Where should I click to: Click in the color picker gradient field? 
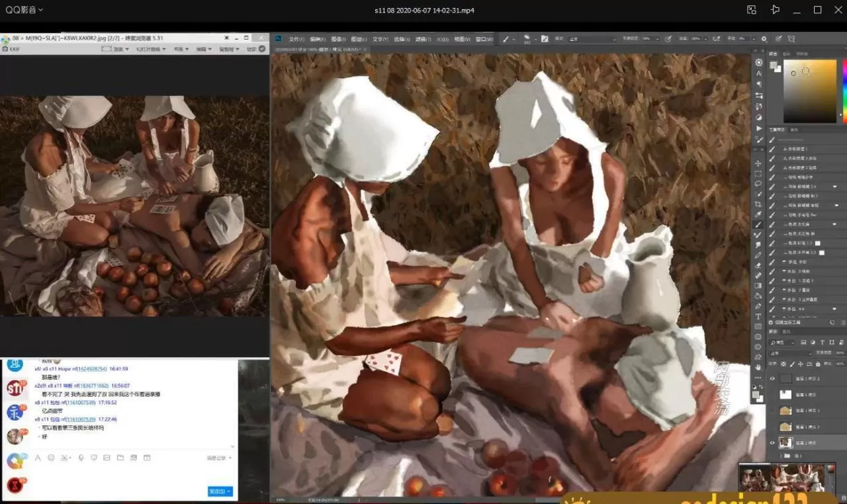click(810, 91)
